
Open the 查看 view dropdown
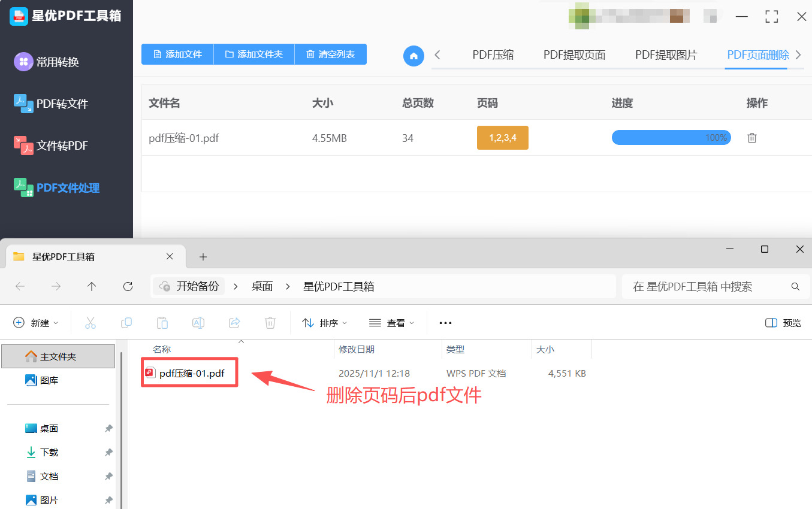392,323
